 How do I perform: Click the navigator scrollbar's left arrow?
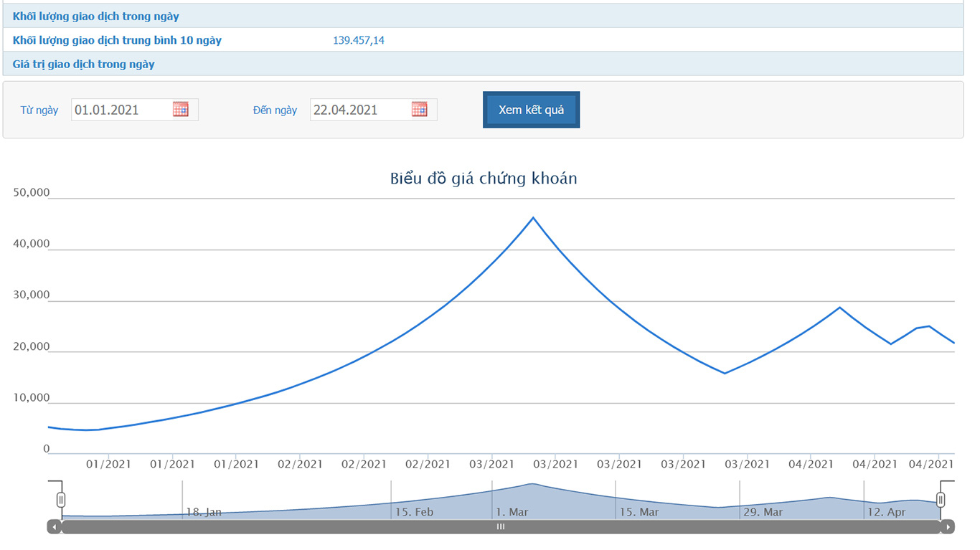pos(54,527)
